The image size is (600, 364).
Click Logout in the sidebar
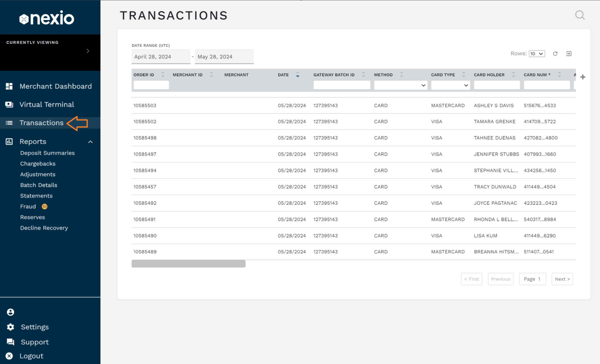31,356
